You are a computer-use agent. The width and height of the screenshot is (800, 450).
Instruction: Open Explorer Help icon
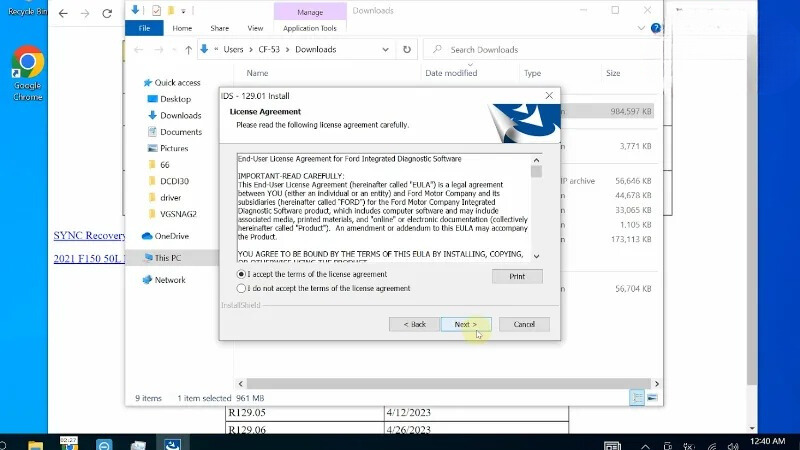656,28
